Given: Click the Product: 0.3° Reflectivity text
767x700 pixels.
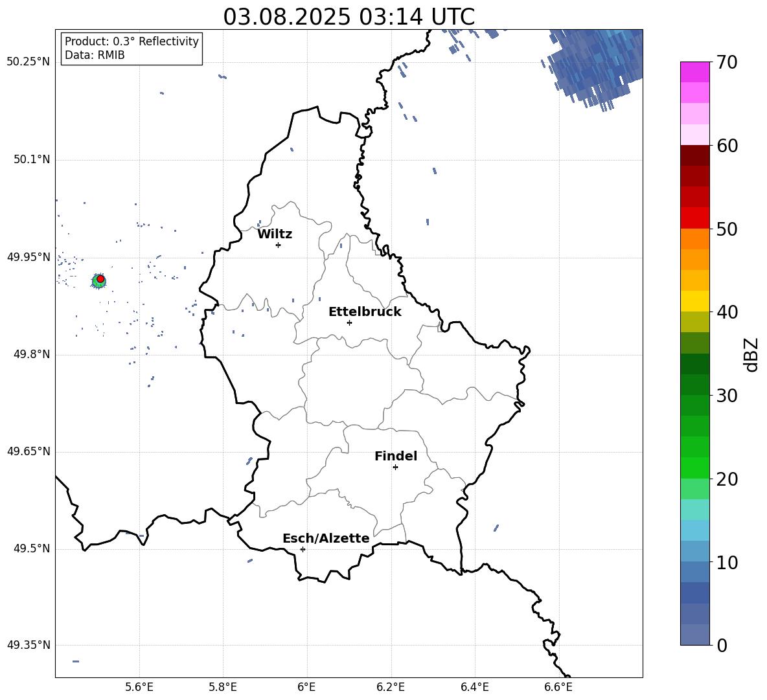Looking at the screenshot, I should click(132, 41).
